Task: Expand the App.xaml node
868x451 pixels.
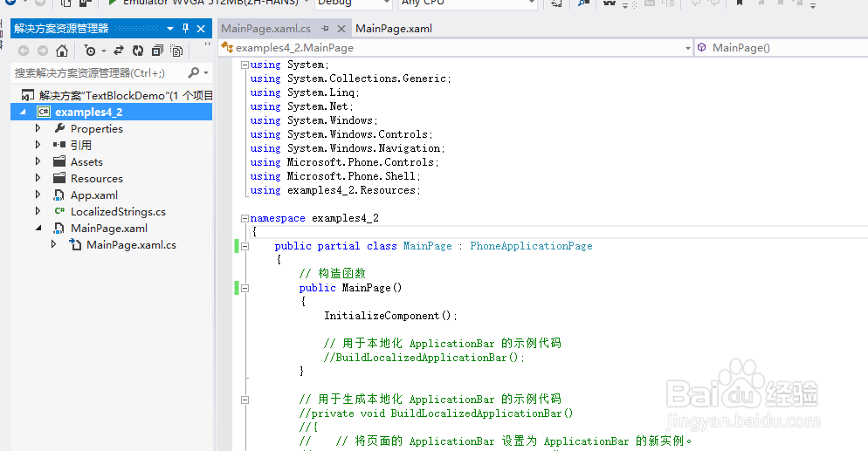Action: (x=38, y=195)
